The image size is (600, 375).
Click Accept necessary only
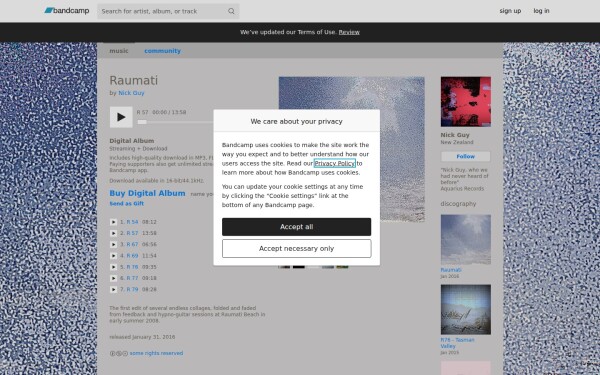click(x=297, y=249)
